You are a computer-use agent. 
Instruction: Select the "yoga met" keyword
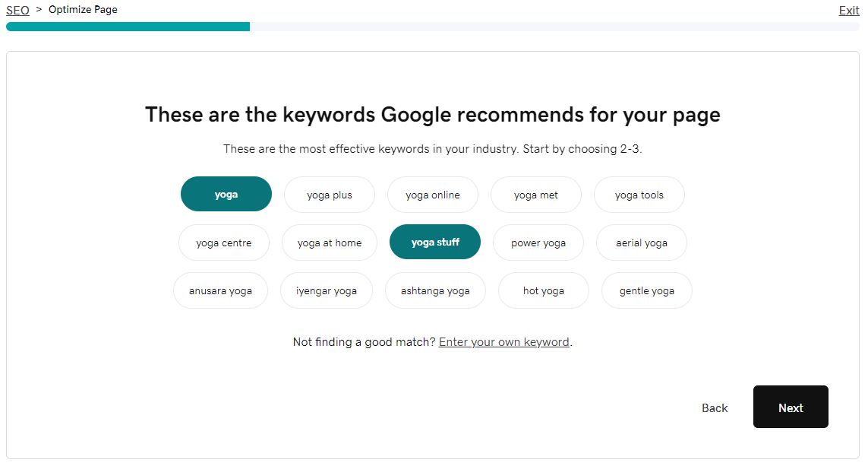(535, 194)
